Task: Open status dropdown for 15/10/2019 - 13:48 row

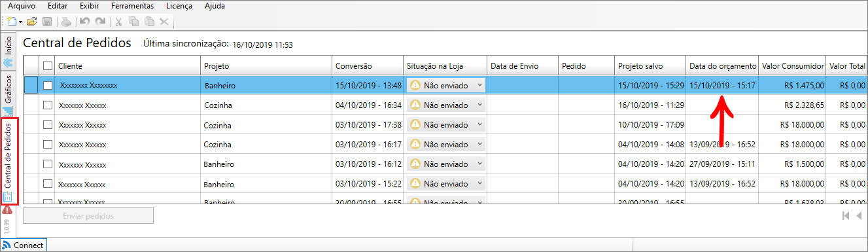Action: coord(446,85)
